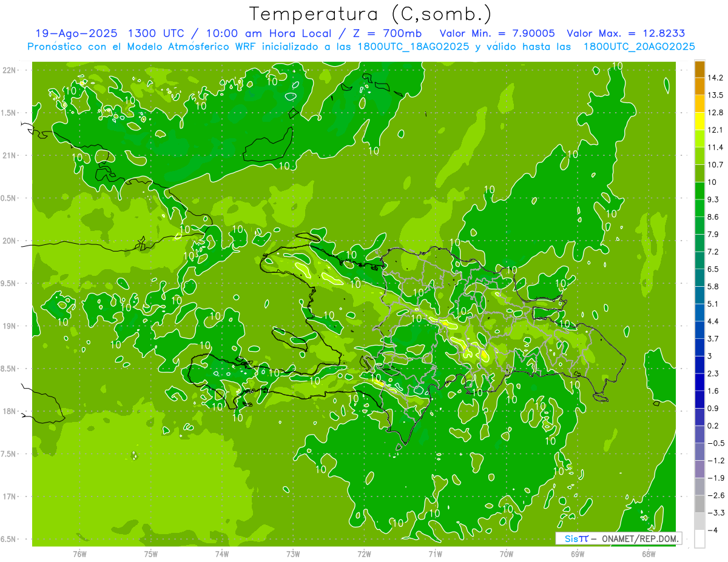Click the '69W' longitude axis label
Viewport: 728px width, 562px height.
[578, 554]
